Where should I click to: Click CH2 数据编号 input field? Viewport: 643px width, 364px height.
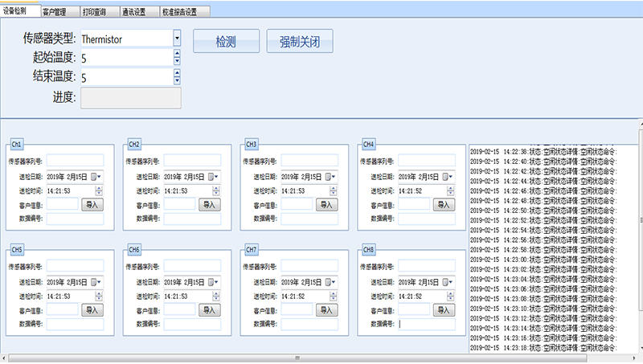[x=192, y=219]
